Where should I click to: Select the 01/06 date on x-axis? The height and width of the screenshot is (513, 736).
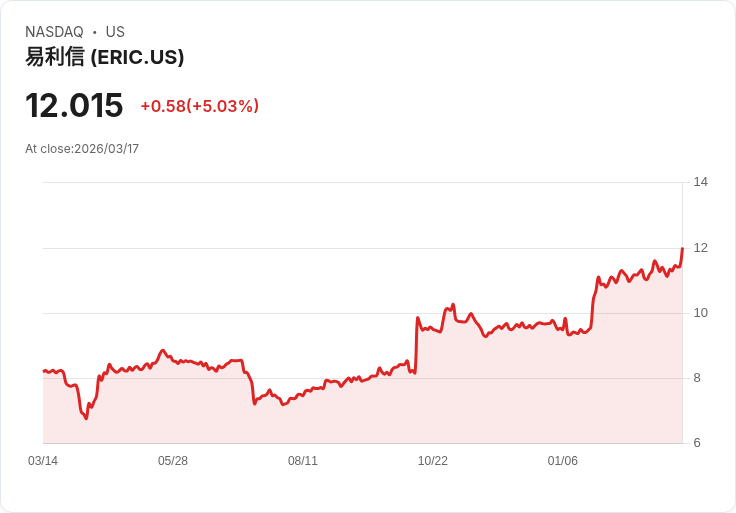pos(563,461)
